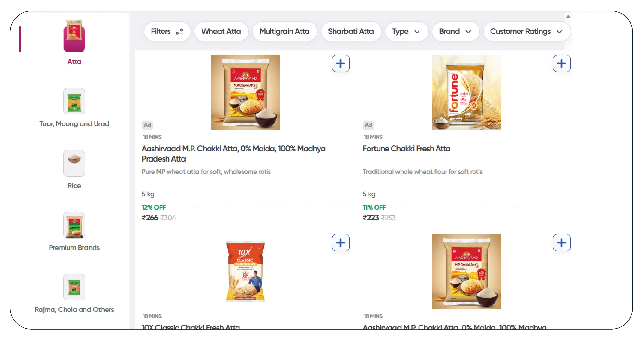Add 10X Classic Chakki Fresh Atta to cart
This screenshot has width=644, height=340.
341,243
